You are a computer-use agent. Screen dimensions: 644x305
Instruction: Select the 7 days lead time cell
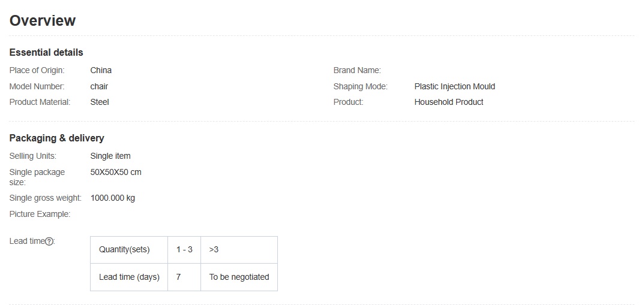click(179, 277)
